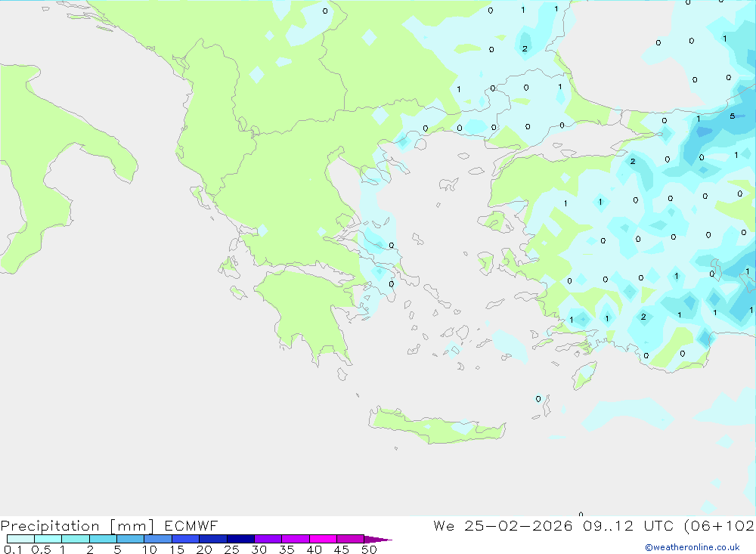
Task: Click the '0.5' legend scale label
Action: (x=41, y=549)
